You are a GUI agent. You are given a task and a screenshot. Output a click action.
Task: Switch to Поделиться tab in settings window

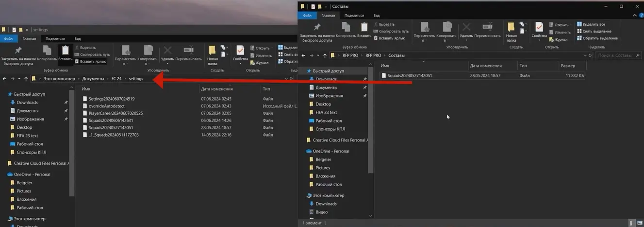point(55,39)
